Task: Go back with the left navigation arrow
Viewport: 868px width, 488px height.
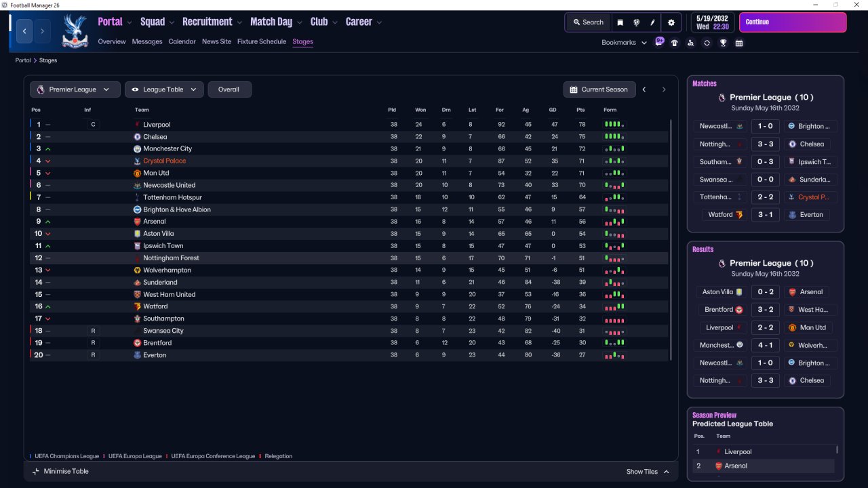Action: (x=25, y=30)
